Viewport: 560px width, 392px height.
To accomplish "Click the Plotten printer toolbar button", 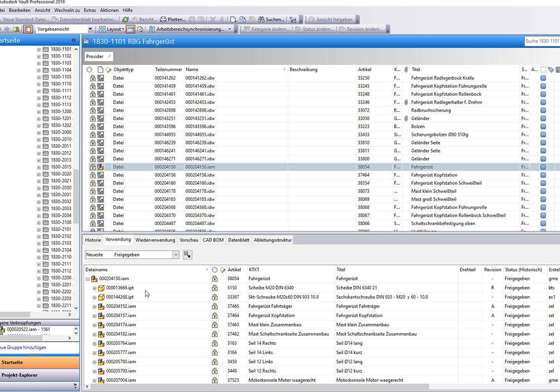I will point(172,19).
